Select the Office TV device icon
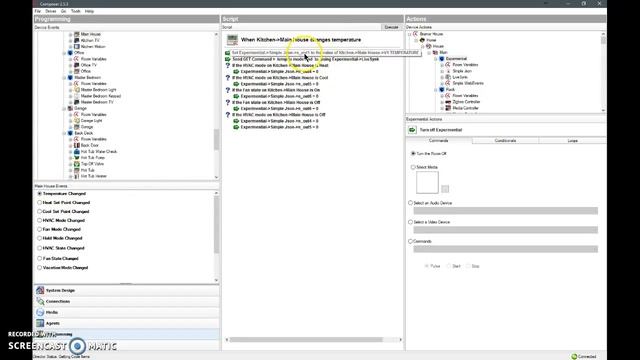The image size is (640, 360). click(x=76, y=65)
